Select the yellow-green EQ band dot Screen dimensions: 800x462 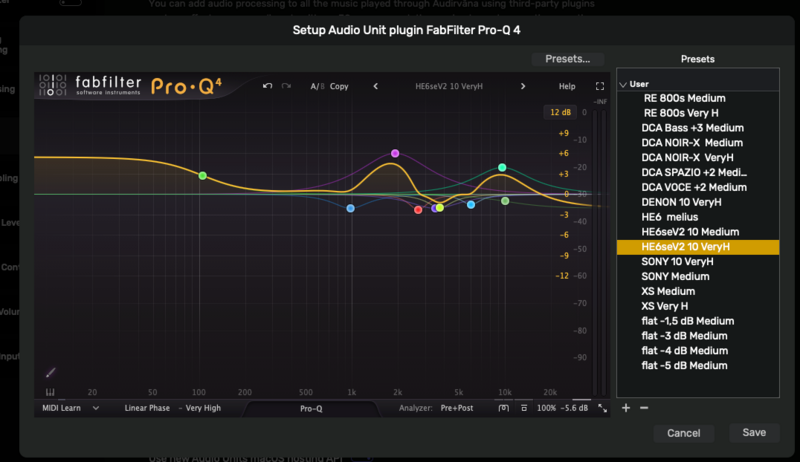point(440,208)
